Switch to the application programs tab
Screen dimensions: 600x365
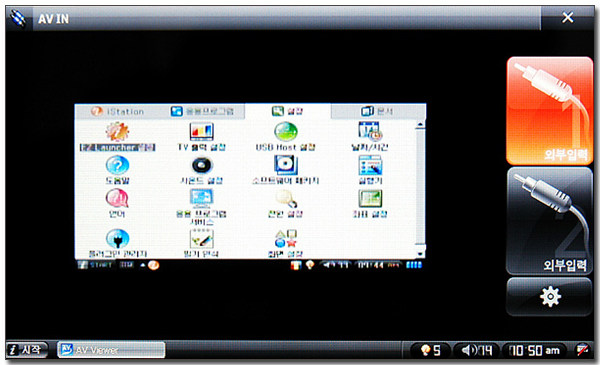coord(202,111)
